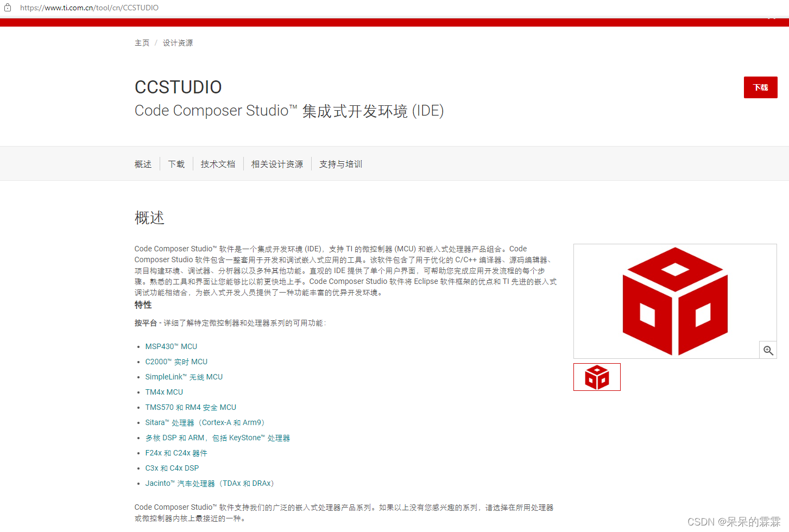Open the C2000™ 实时 MCU link
Viewport: 789px width, 532px height.
click(x=176, y=361)
